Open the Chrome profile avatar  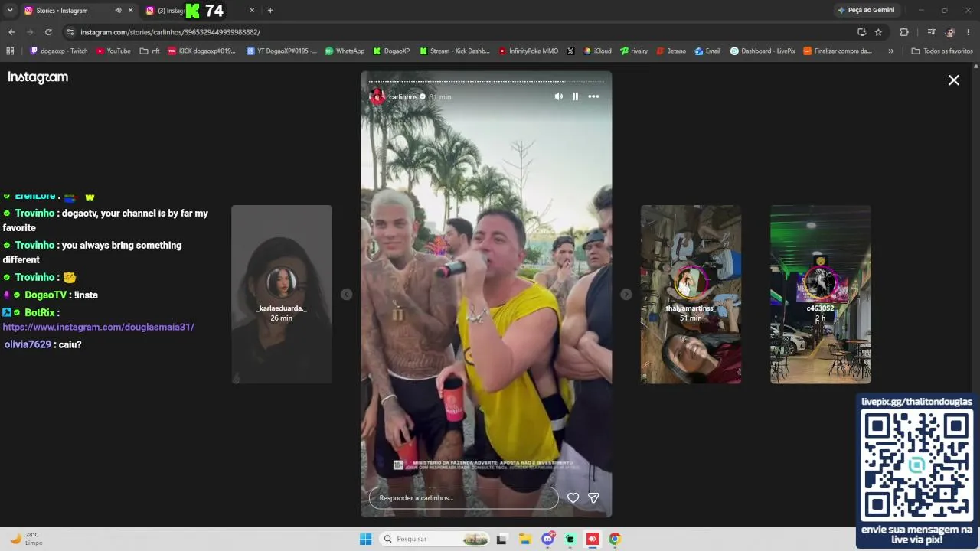(x=950, y=32)
